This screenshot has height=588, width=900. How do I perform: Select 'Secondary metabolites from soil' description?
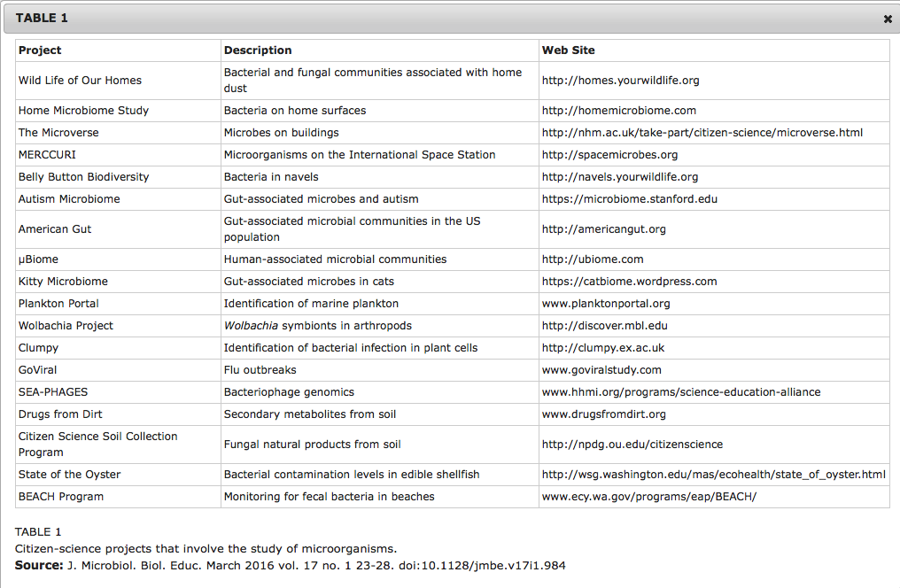tap(310, 414)
